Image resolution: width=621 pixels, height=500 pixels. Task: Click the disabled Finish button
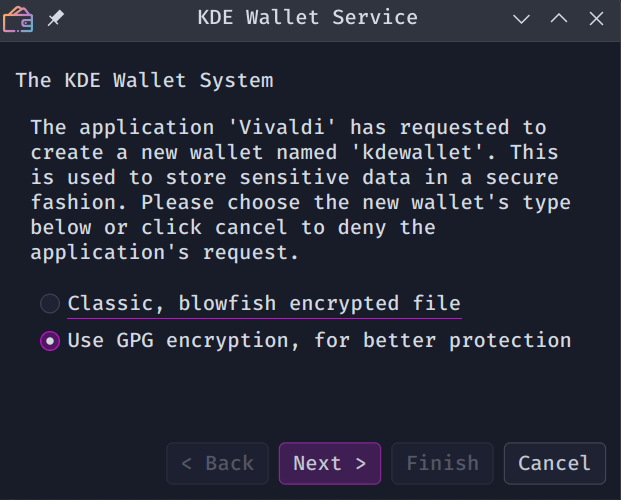(442, 463)
